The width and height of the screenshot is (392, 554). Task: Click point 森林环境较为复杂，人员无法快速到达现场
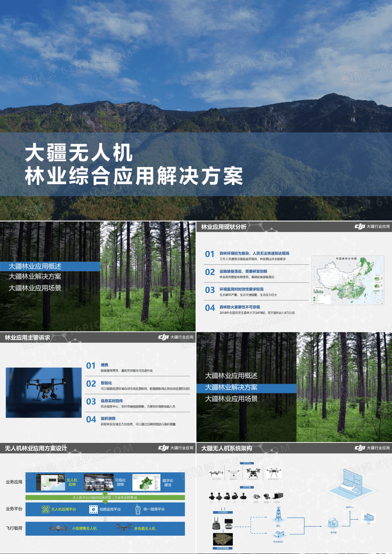tap(254, 253)
